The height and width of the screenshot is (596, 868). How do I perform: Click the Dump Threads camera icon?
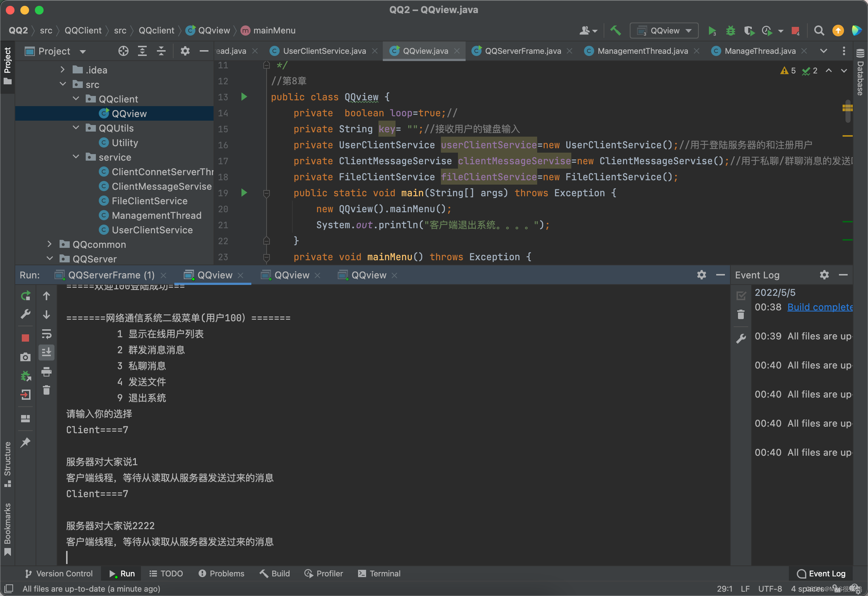pos(25,357)
